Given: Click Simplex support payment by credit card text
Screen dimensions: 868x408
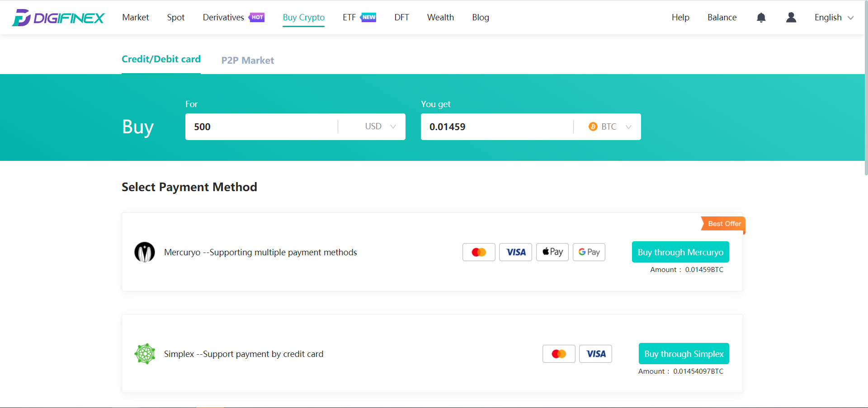Looking at the screenshot, I should [x=244, y=354].
